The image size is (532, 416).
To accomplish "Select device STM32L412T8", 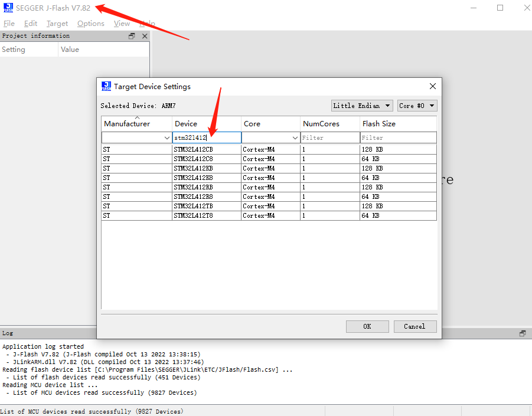I will [x=207, y=215].
